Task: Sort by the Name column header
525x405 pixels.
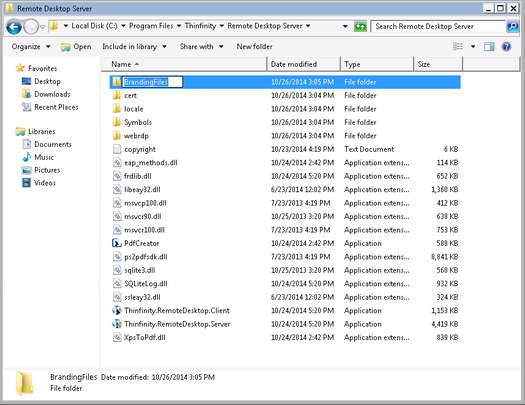Action: (184, 64)
